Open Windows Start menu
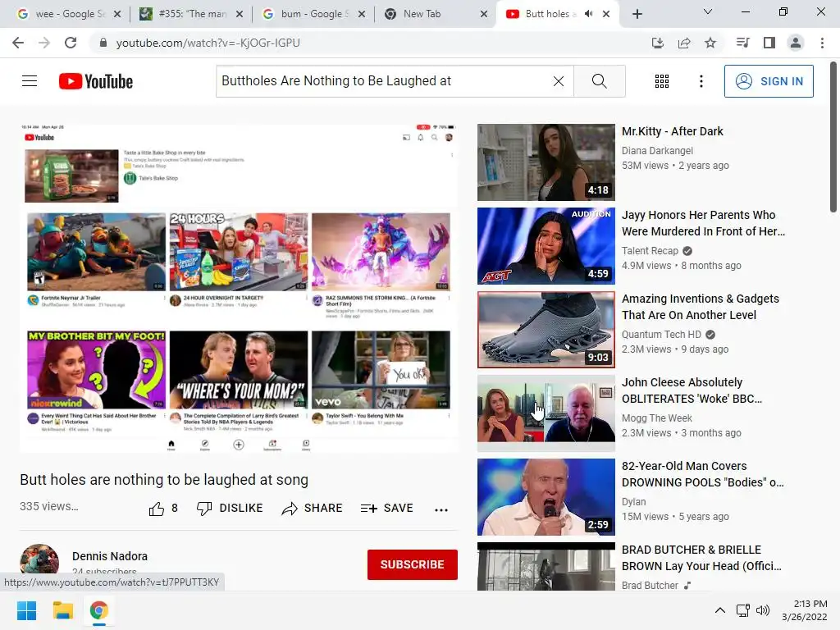 [26, 610]
